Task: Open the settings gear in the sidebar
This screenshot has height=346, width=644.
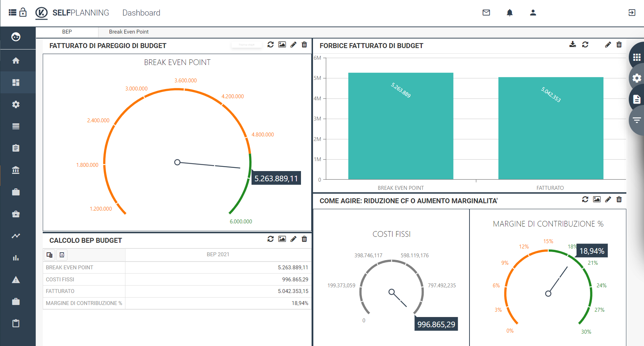Action: 16,105
